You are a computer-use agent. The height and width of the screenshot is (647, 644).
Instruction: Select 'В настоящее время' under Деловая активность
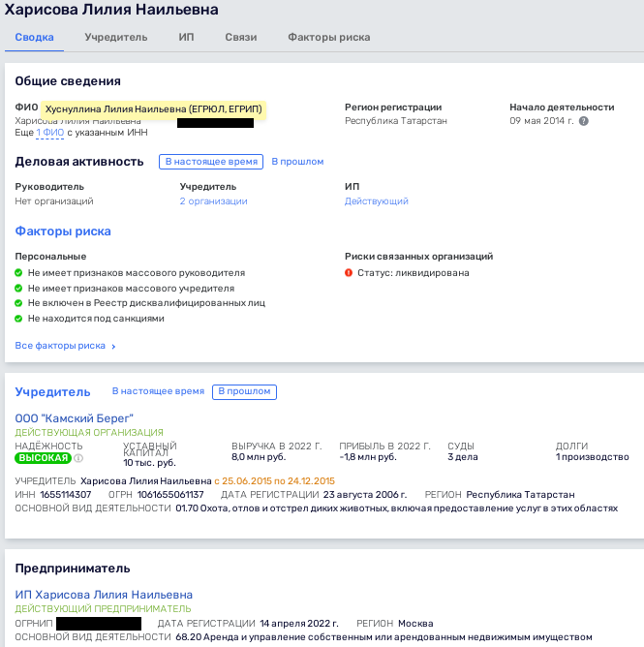tap(211, 162)
